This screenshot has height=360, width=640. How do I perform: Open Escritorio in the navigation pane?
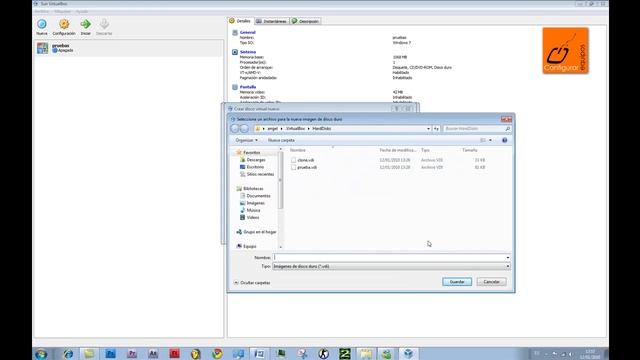pyautogui.click(x=255, y=167)
